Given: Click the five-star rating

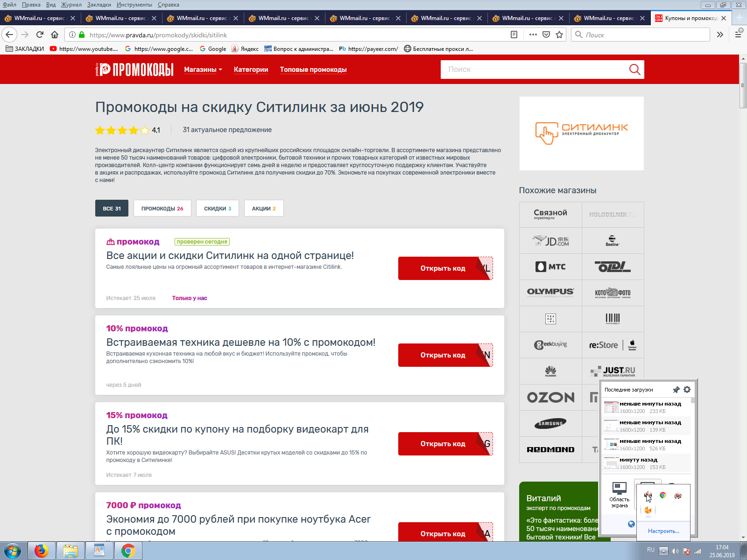Looking at the screenshot, I should pos(122,130).
